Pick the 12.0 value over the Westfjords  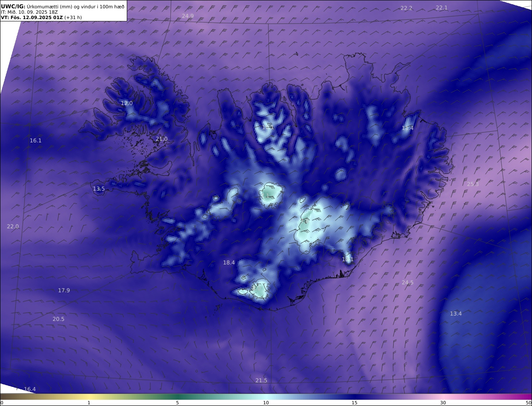click(127, 103)
